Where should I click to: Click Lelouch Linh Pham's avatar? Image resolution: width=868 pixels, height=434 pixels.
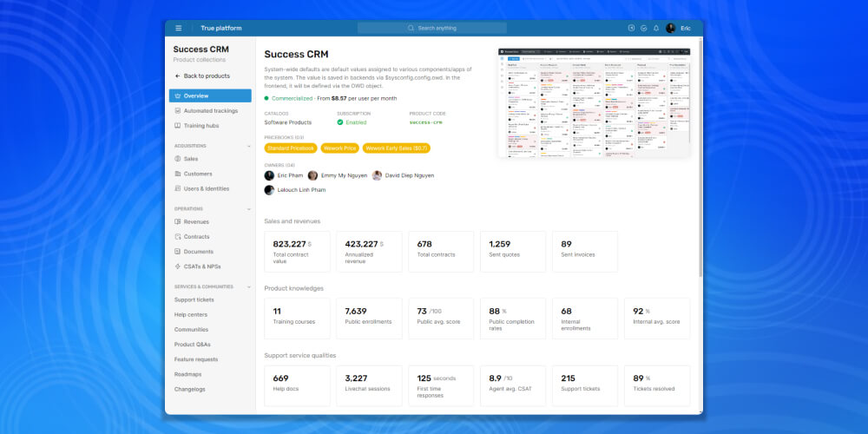point(269,190)
